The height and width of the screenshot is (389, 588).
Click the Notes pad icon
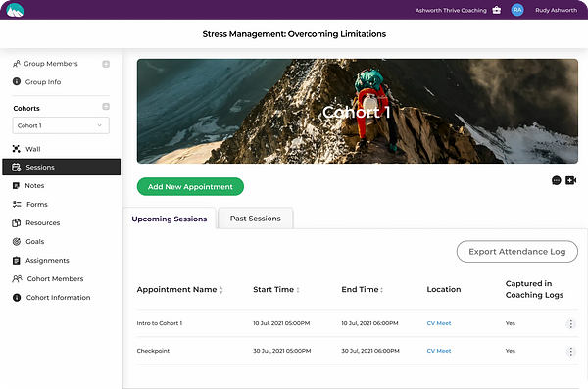coord(16,186)
